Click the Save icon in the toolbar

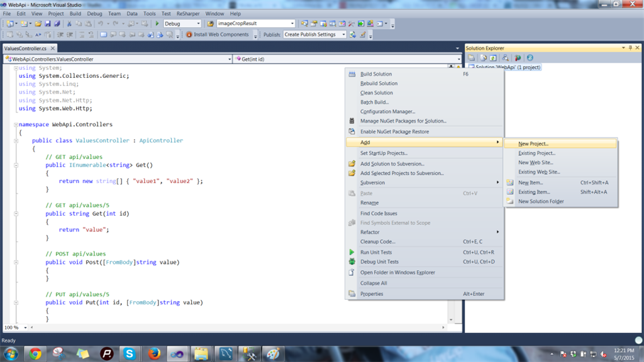pos(48,24)
